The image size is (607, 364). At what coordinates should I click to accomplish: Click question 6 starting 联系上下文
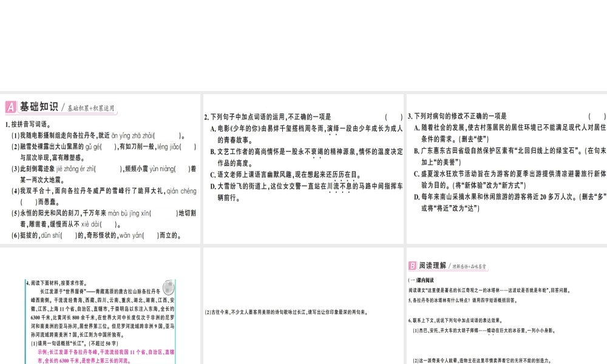pos(455,320)
